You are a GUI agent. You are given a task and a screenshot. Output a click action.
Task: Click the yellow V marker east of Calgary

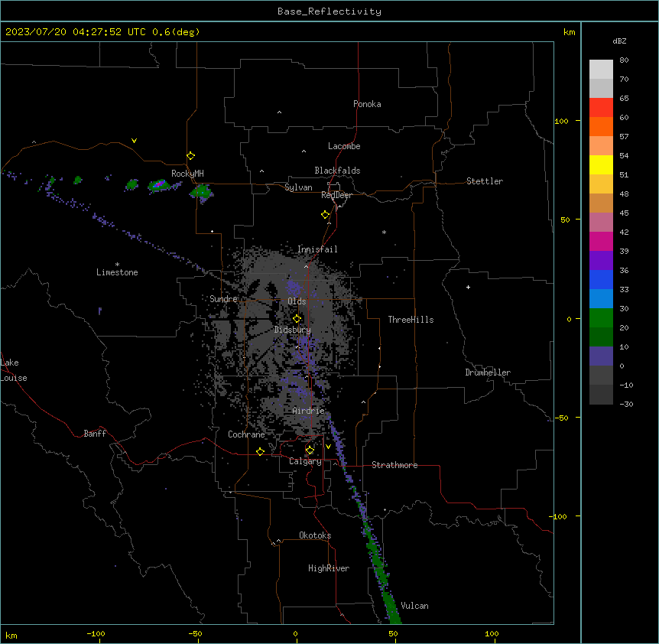pyautogui.click(x=328, y=447)
